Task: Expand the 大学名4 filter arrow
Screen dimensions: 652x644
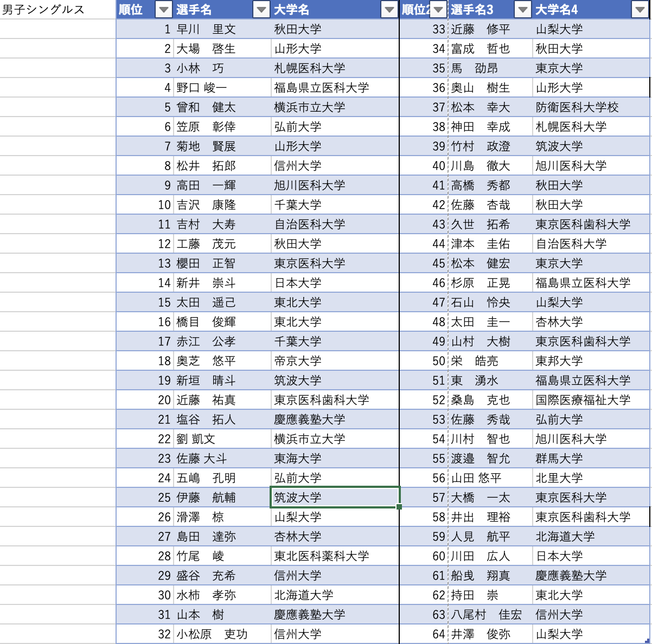Action: [x=640, y=10]
